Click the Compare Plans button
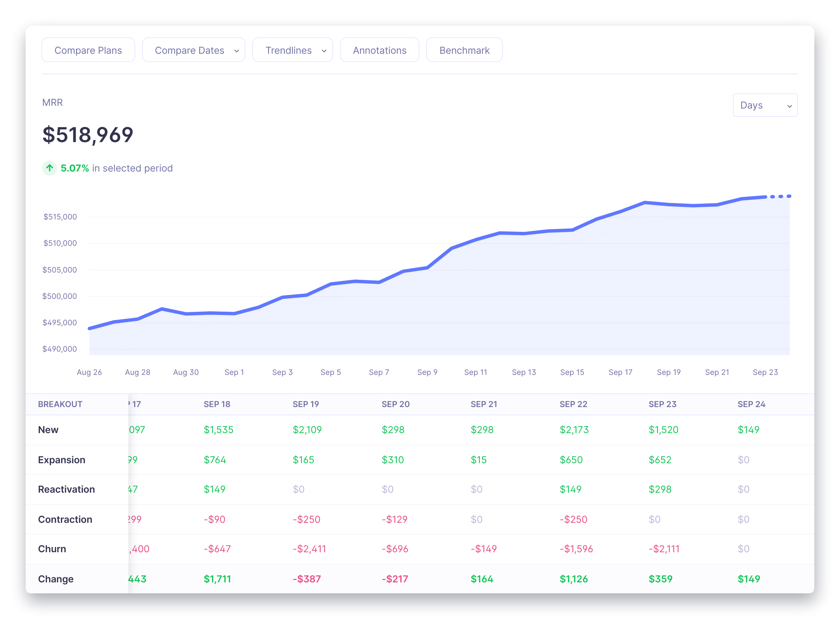Screen dimensions: 840x619 (88, 50)
